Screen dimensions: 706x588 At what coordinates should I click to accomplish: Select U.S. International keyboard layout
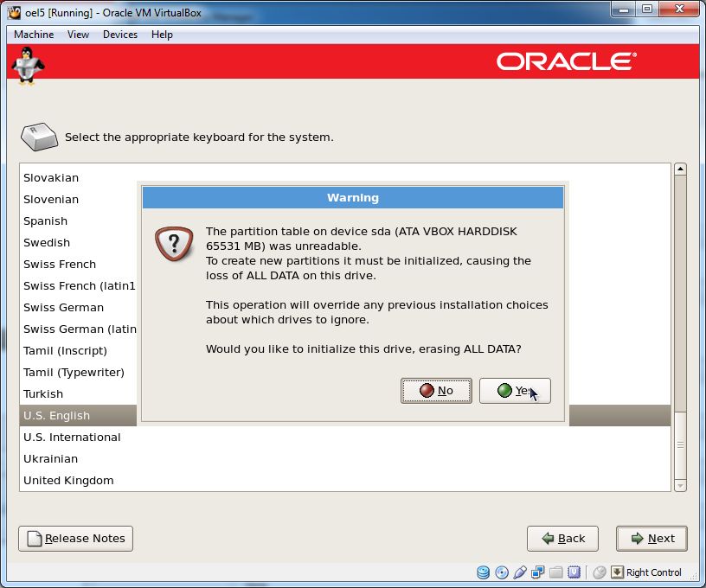(345, 437)
